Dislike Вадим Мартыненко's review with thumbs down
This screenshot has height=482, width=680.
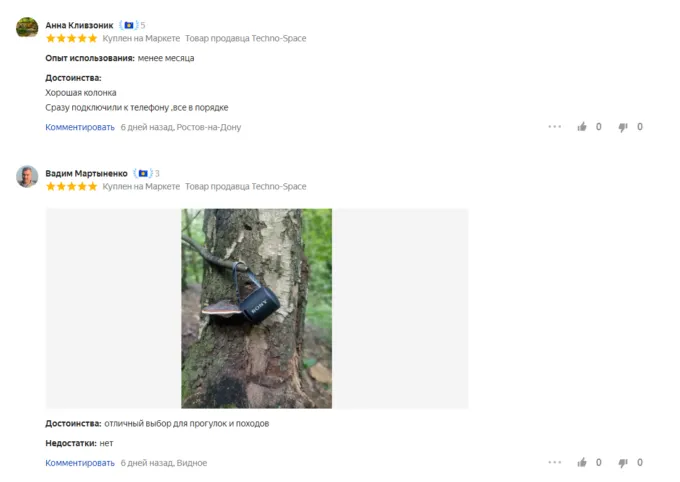623,463
